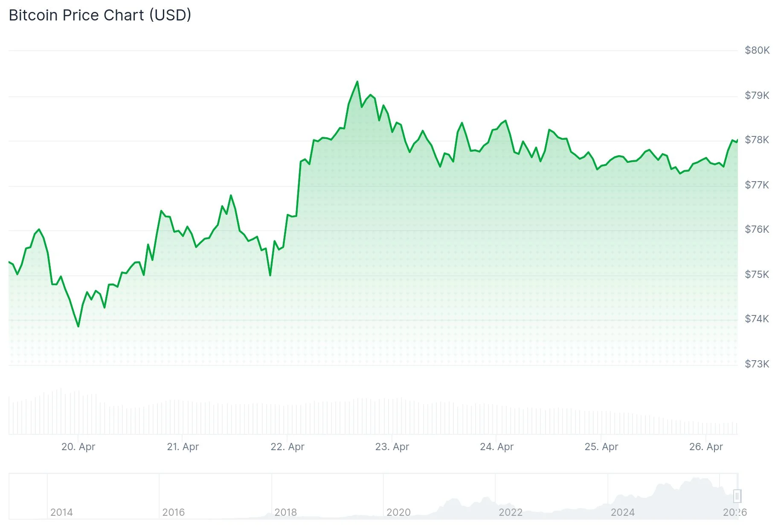Select the 21. Apr date label
778x532 pixels.
183,447
